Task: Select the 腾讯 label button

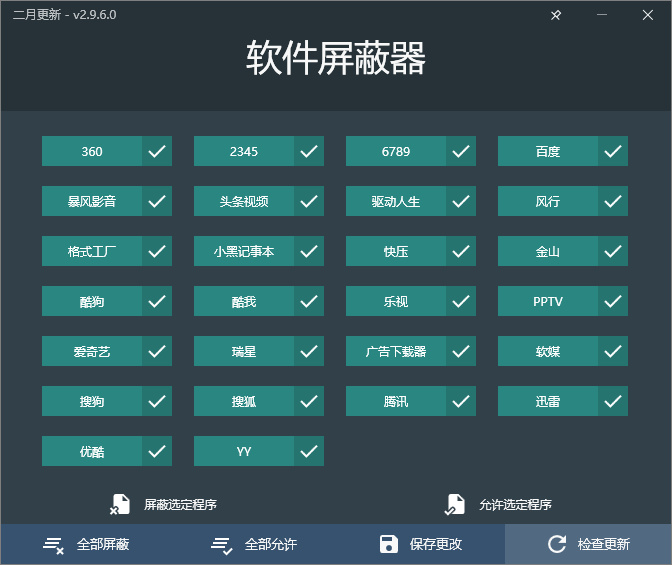Action: coord(396,401)
